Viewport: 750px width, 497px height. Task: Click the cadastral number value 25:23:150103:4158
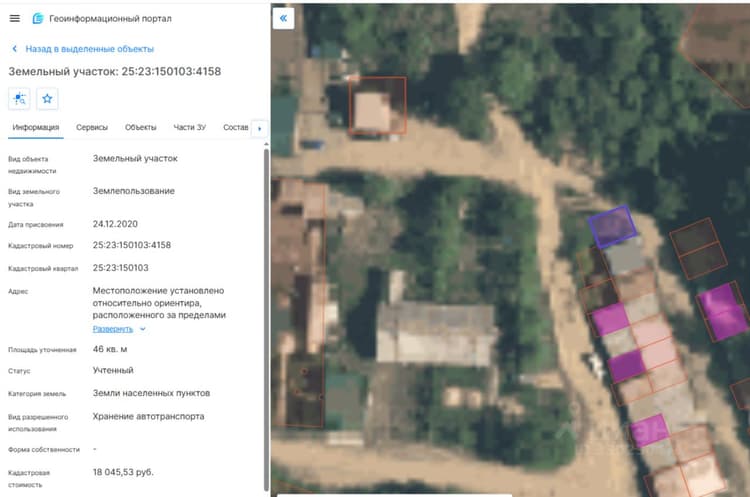coord(132,245)
